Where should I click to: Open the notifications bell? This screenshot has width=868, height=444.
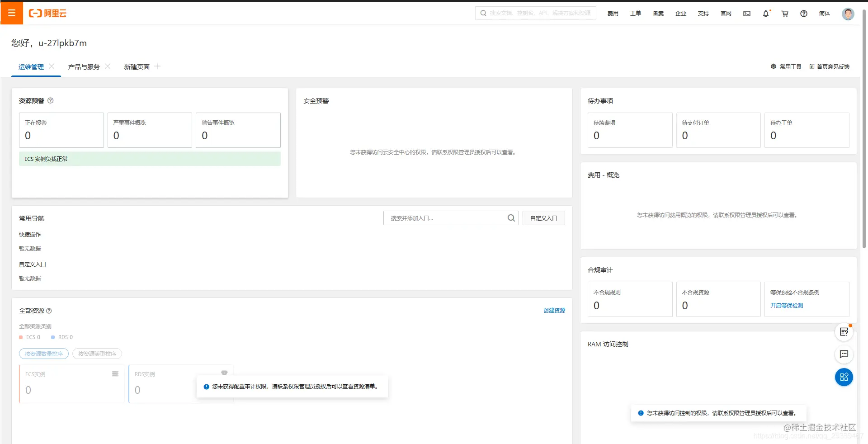(766, 14)
